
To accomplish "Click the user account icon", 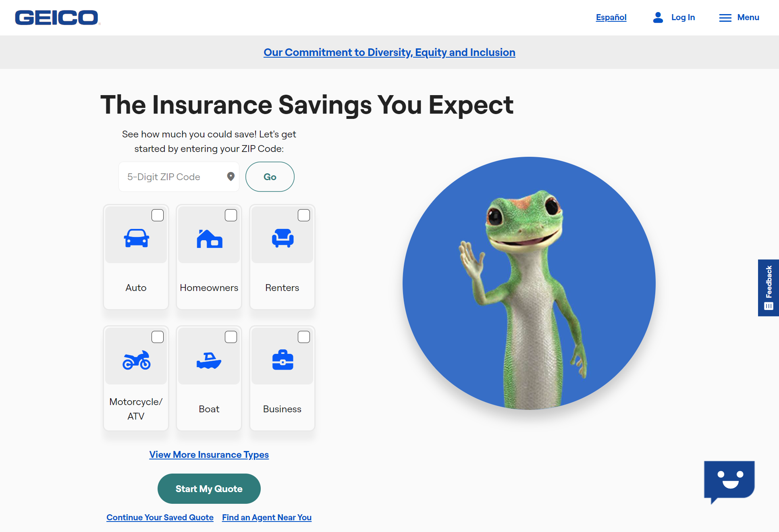I will (x=656, y=17).
